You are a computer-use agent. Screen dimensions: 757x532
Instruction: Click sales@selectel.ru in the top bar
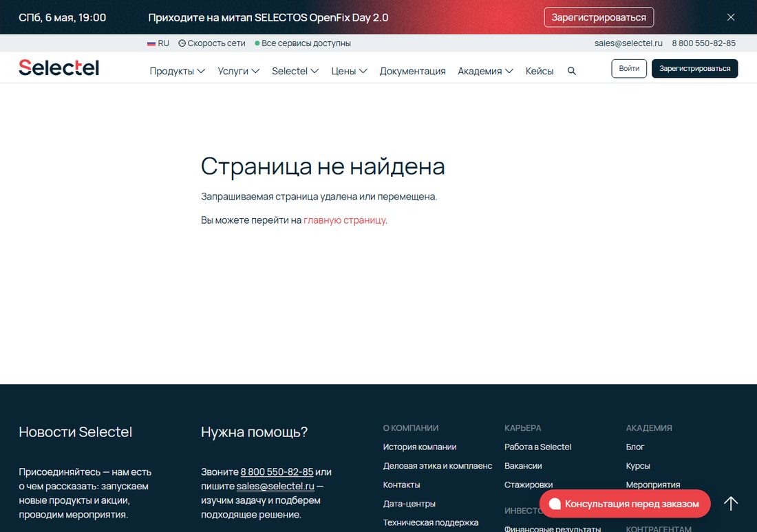point(628,43)
